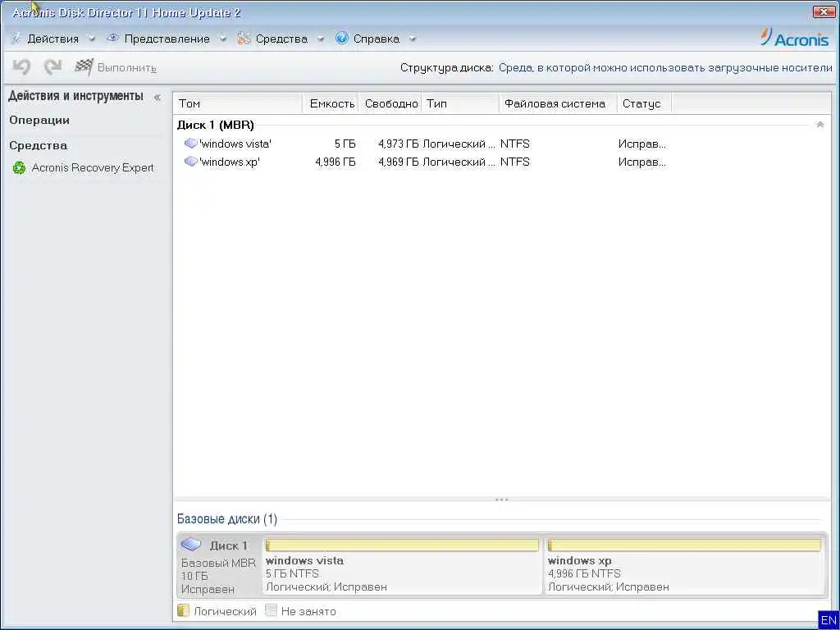Click the 'windows xp' volume disk icon

190,162
